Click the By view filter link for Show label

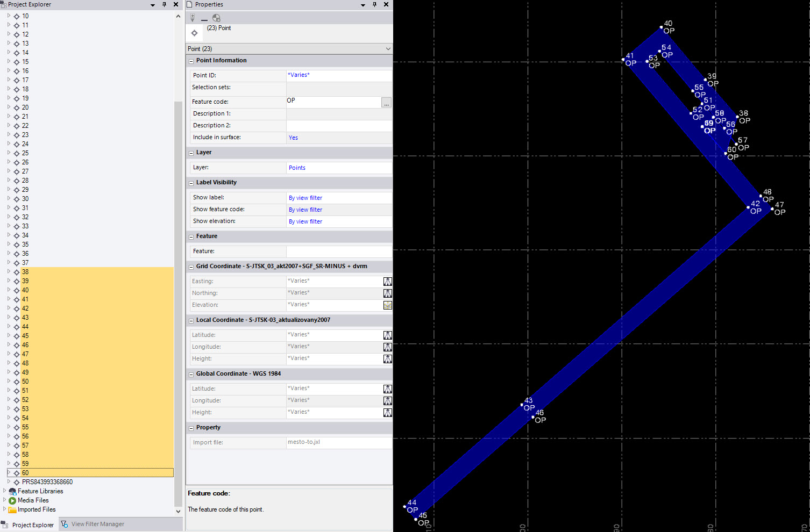tap(305, 197)
